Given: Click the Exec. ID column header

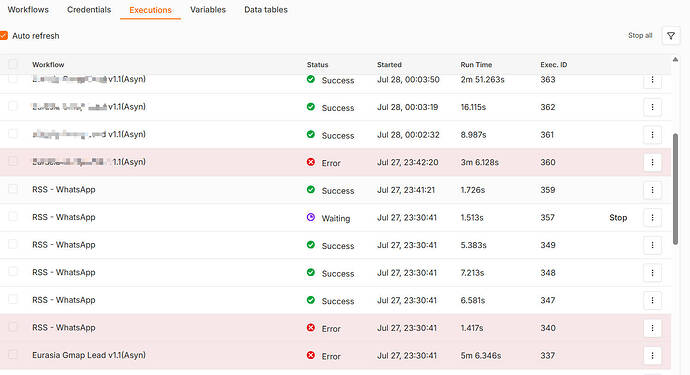Looking at the screenshot, I should (554, 65).
